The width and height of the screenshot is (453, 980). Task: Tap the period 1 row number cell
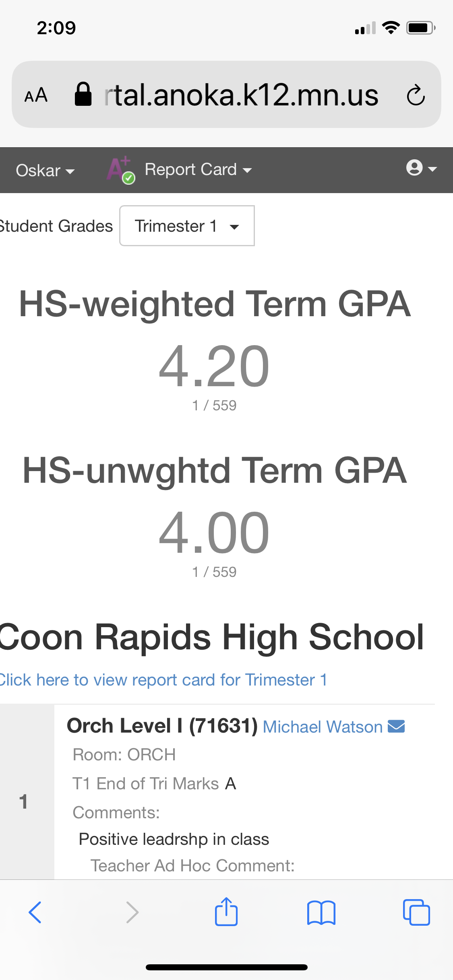(x=24, y=801)
